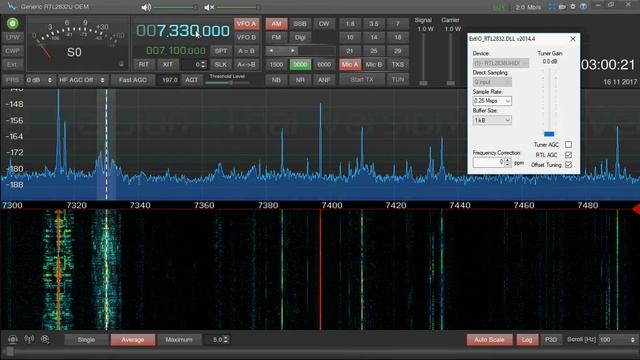Screen dimensions: 640x360
Task: Select Single spectrum mode
Action: coord(86,340)
